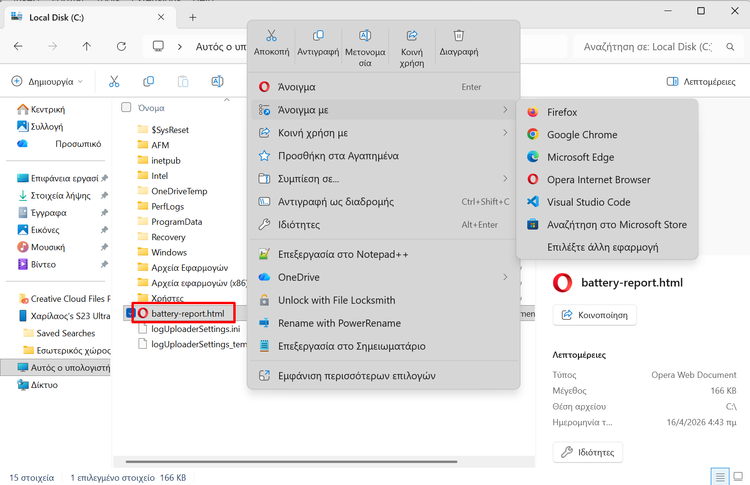
Task: Click the Share (Κοινή χρήση) icon in context menu
Action: (x=412, y=37)
